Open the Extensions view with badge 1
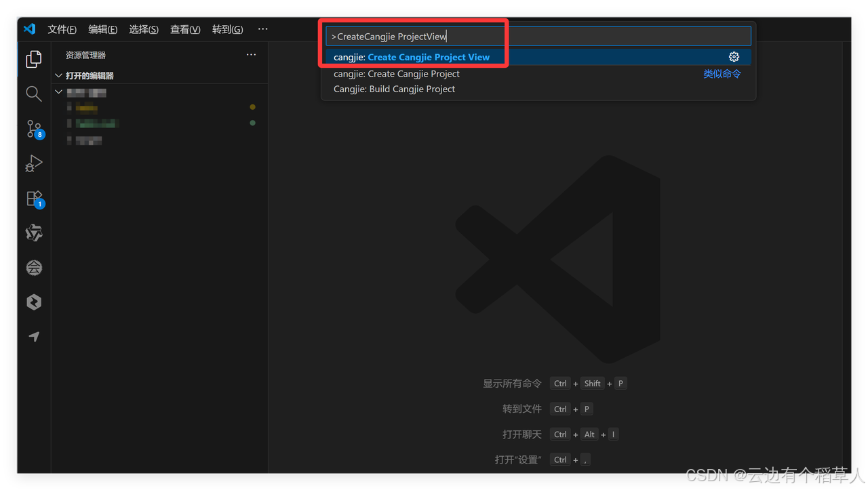868x490 pixels. pyautogui.click(x=34, y=199)
